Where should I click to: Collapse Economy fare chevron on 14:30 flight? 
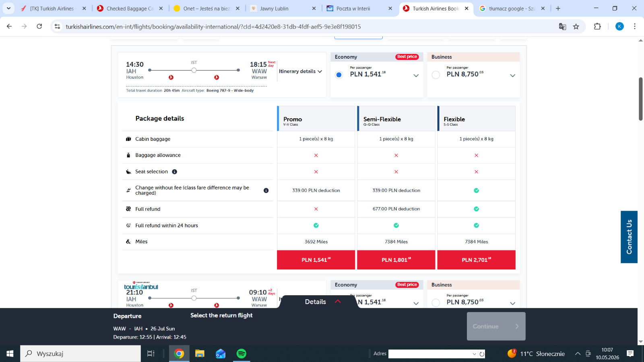click(x=416, y=76)
